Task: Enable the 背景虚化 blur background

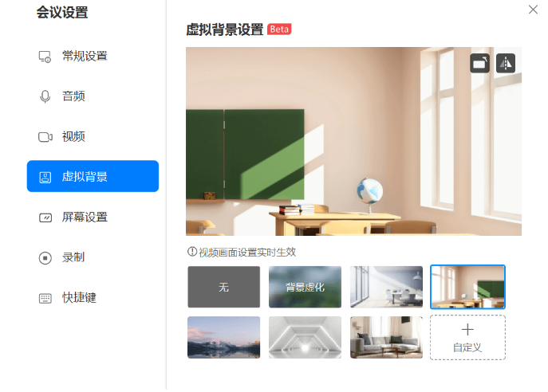Action: (x=305, y=287)
